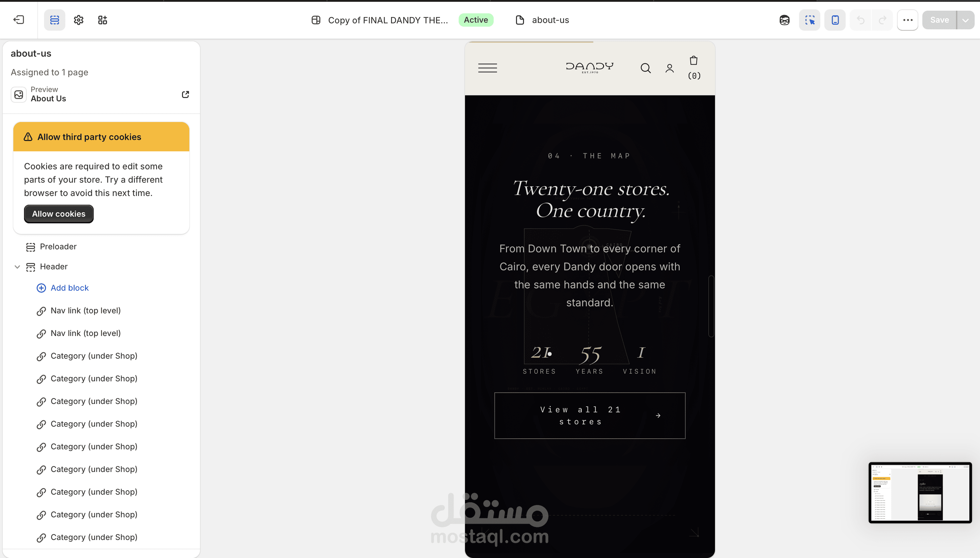Image resolution: width=980 pixels, height=558 pixels.
Task: Click the DANDY logo in preview
Action: [590, 67]
